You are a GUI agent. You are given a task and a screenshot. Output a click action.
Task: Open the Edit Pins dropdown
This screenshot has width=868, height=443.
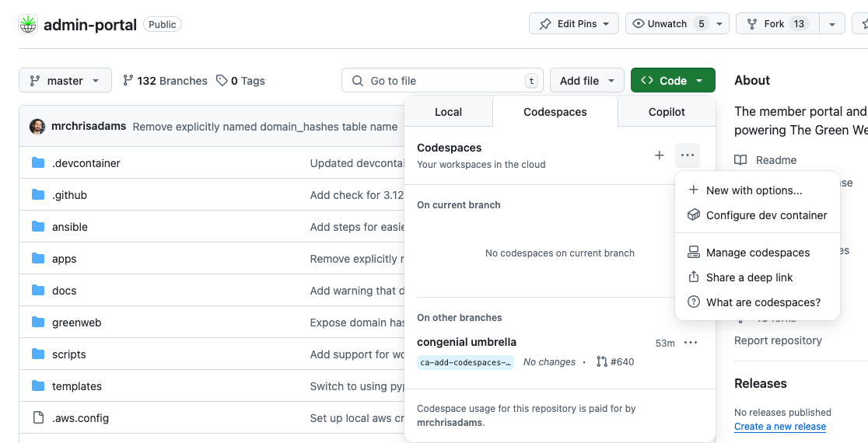pyautogui.click(x=573, y=24)
